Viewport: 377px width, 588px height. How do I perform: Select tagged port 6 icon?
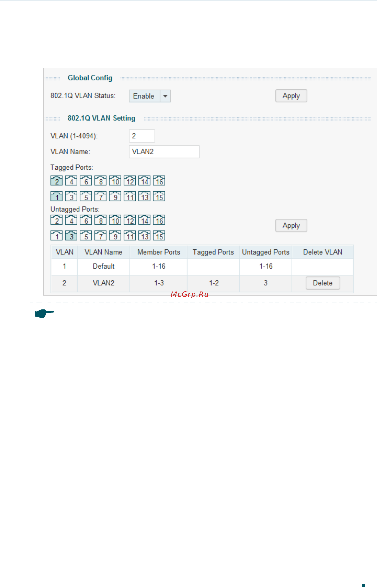tap(86, 181)
